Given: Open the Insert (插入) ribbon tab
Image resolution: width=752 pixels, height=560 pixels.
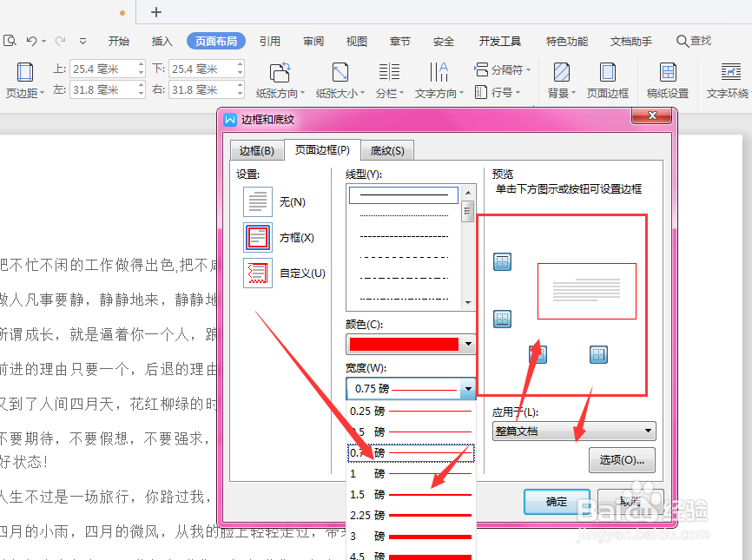Looking at the screenshot, I should (162, 41).
